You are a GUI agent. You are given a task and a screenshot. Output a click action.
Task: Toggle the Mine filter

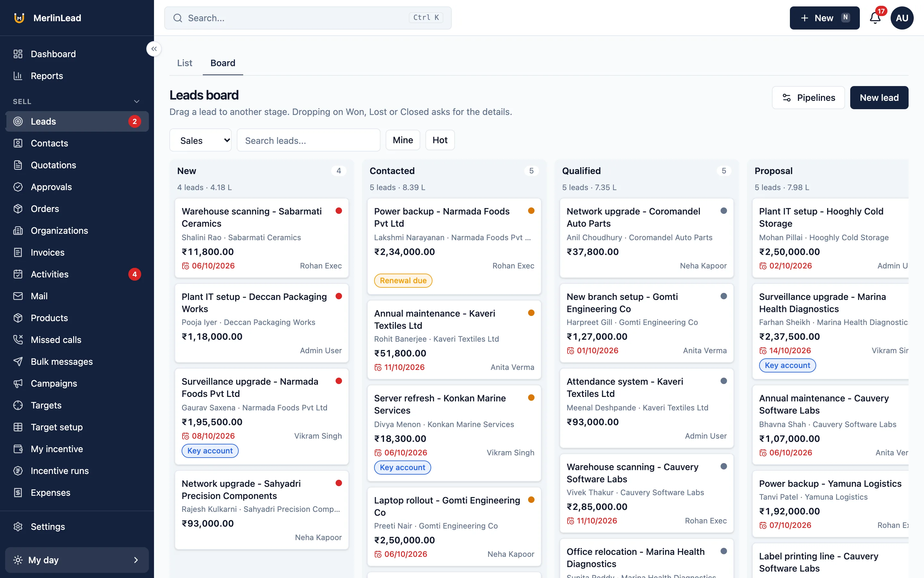tap(402, 140)
